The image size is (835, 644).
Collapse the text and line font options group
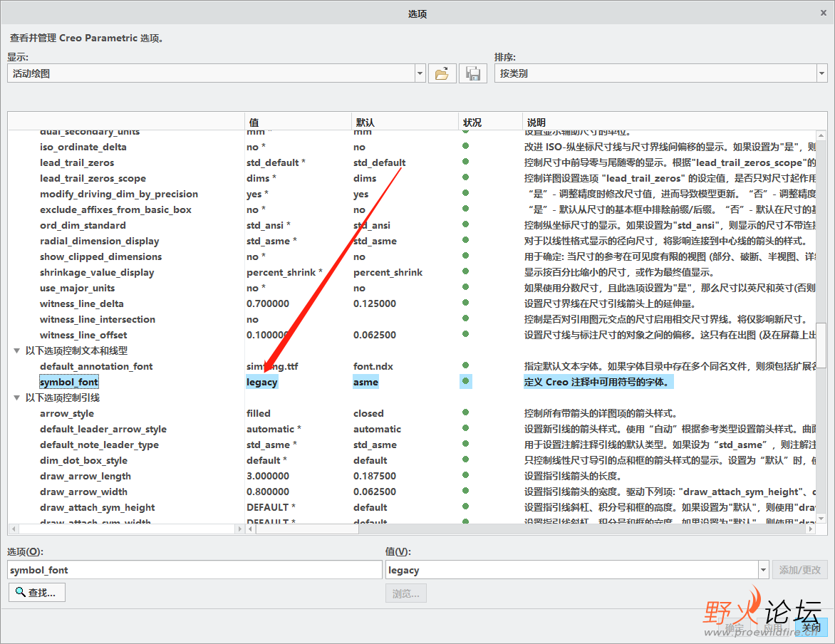(16, 350)
